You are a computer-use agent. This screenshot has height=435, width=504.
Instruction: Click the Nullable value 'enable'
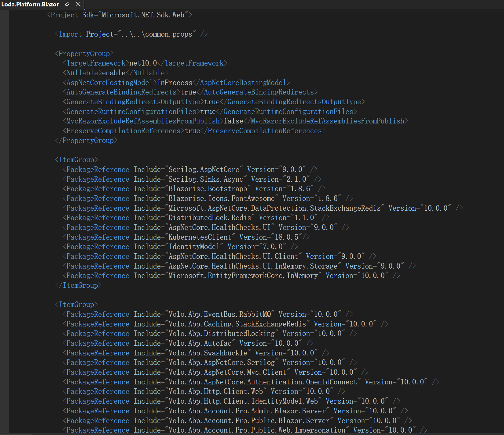[113, 73]
